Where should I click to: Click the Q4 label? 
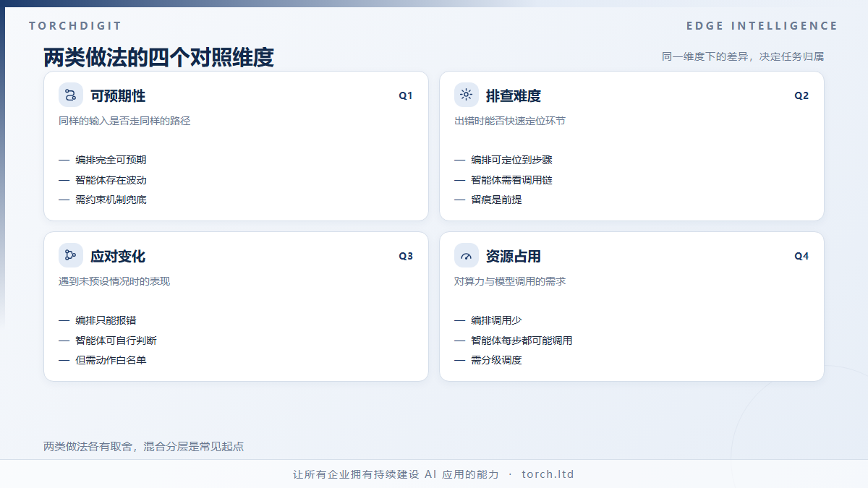pyautogui.click(x=801, y=256)
